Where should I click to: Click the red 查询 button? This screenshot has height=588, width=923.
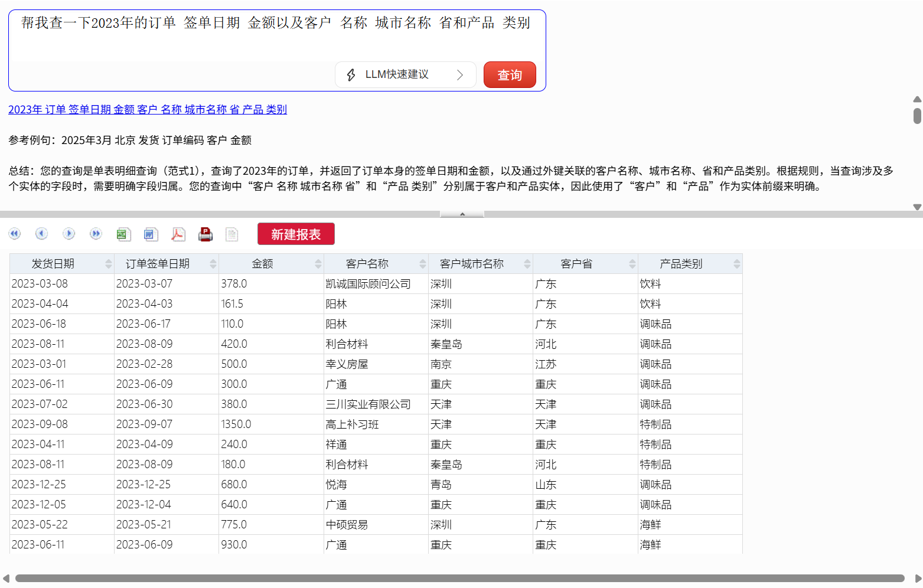(x=509, y=75)
